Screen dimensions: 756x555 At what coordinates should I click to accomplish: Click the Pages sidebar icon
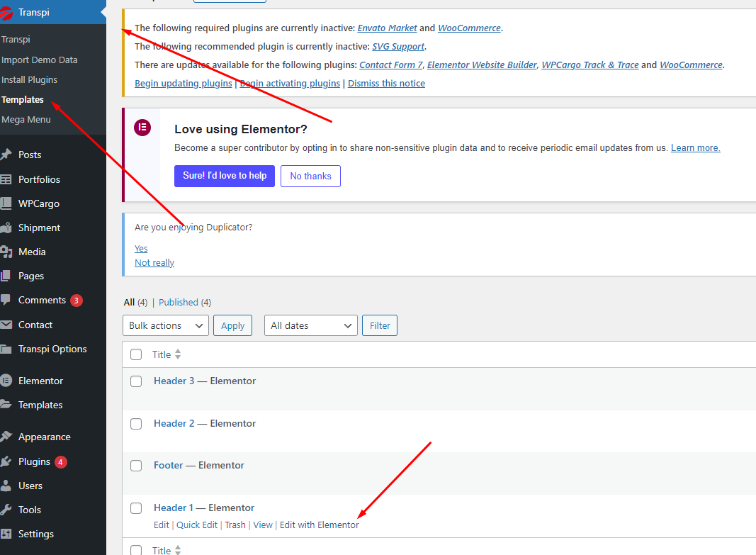5,276
